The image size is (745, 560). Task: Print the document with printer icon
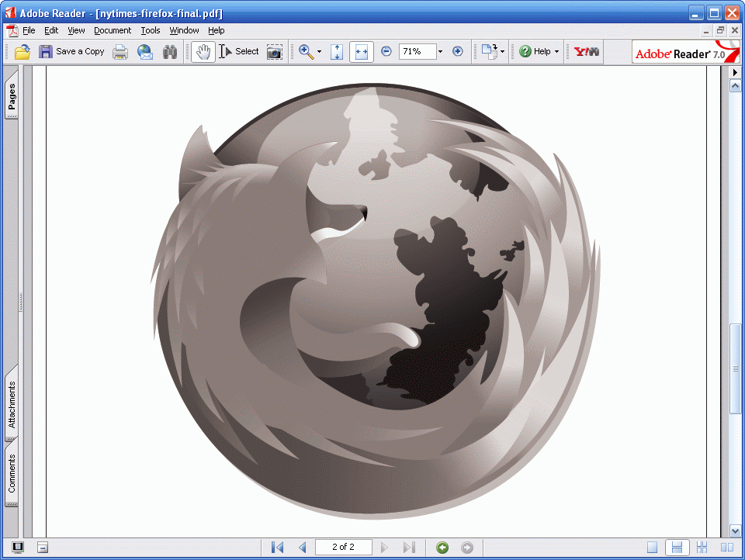(120, 52)
